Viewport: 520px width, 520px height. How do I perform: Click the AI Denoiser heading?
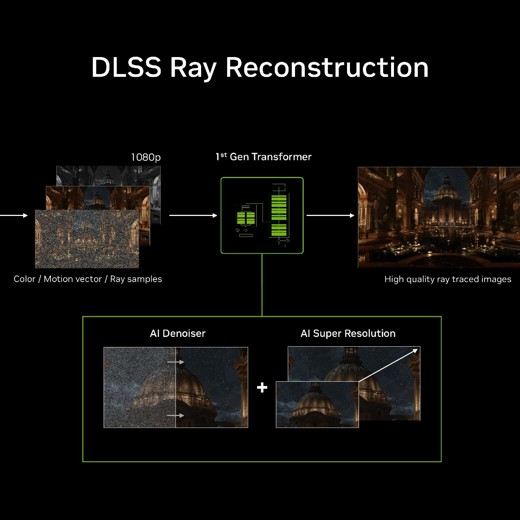[x=178, y=333]
